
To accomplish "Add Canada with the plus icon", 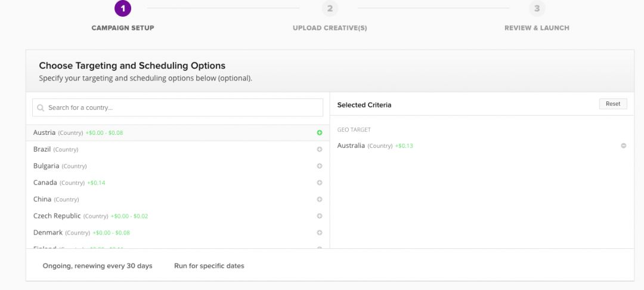I will pyautogui.click(x=320, y=183).
